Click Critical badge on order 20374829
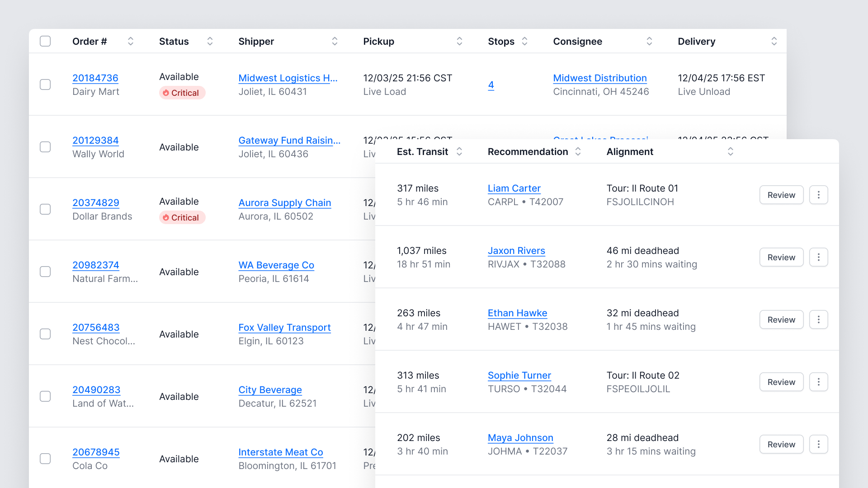This screenshot has height=488, width=868. pyautogui.click(x=182, y=217)
